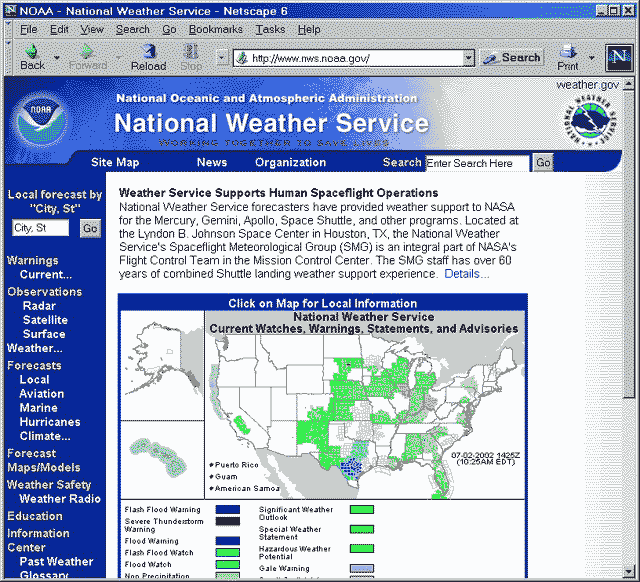Open the Help menu
This screenshot has height=582, width=640.
click(x=309, y=29)
